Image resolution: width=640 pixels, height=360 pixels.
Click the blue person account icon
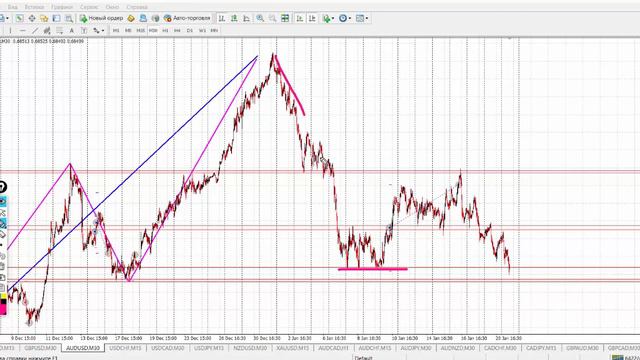(x=143, y=18)
